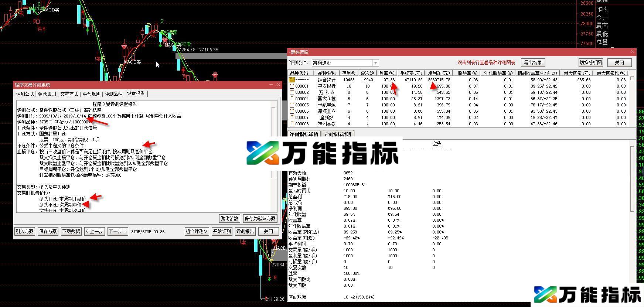The image size is (644, 307).
Task: Sort by the 总次数 column header
Action: [367, 73]
